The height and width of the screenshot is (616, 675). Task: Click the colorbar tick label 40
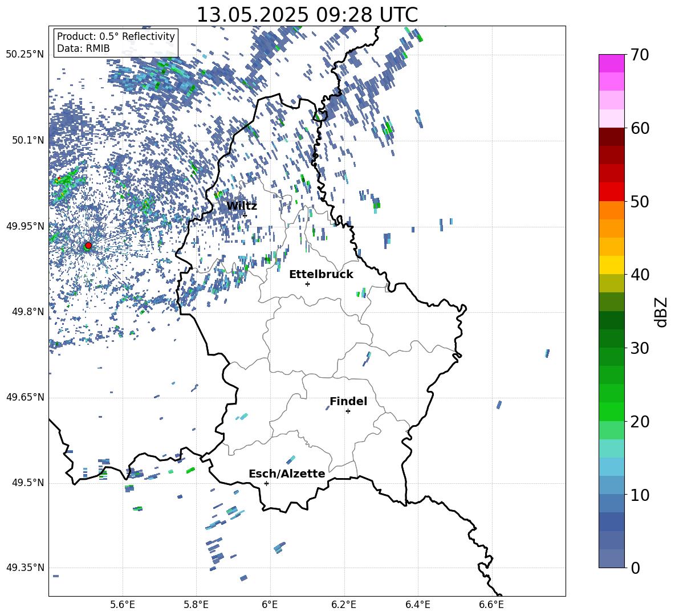tap(640, 275)
